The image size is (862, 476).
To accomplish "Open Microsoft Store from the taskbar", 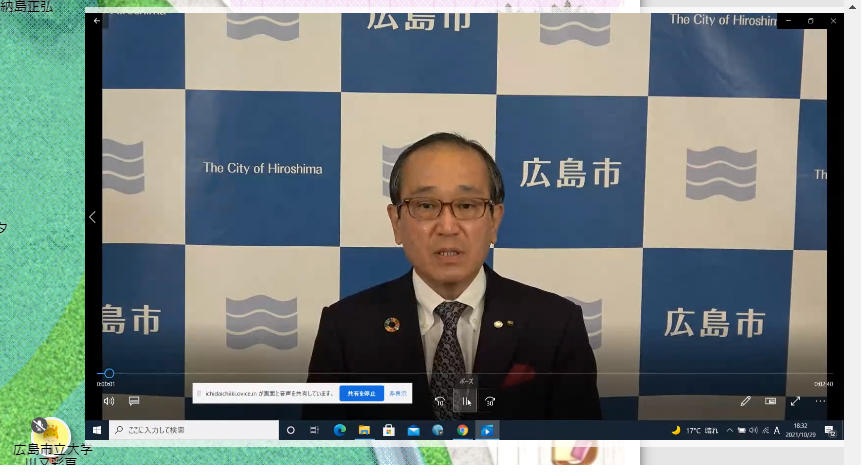I will (389, 430).
